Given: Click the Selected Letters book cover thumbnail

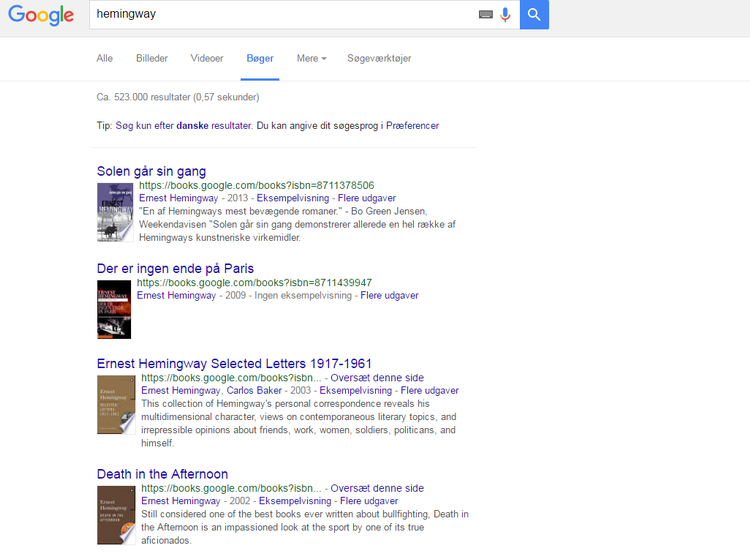Looking at the screenshot, I should click(116, 405).
